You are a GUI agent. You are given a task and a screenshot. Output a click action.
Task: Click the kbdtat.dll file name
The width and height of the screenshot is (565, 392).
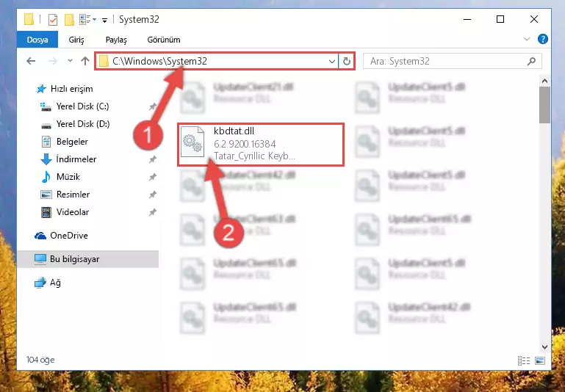[x=234, y=131]
